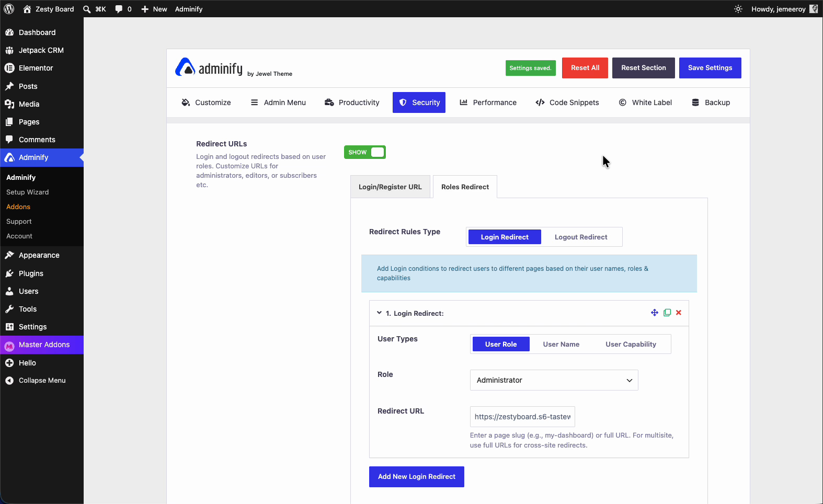Delete the Login Redirect item with the red X
Image resolution: width=823 pixels, height=504 pixels.
(679, 313)
